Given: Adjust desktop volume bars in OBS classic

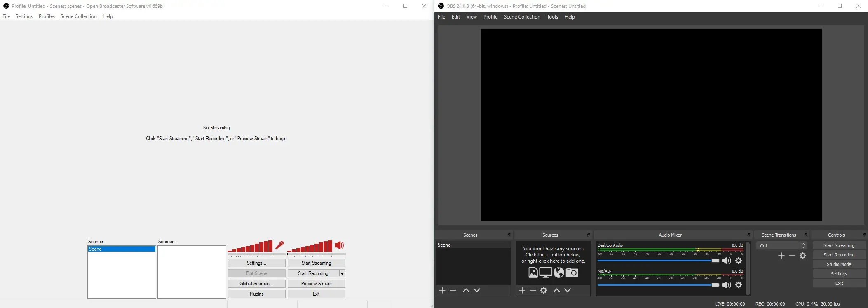Looking at the screenshot, I should click(310, 246).
